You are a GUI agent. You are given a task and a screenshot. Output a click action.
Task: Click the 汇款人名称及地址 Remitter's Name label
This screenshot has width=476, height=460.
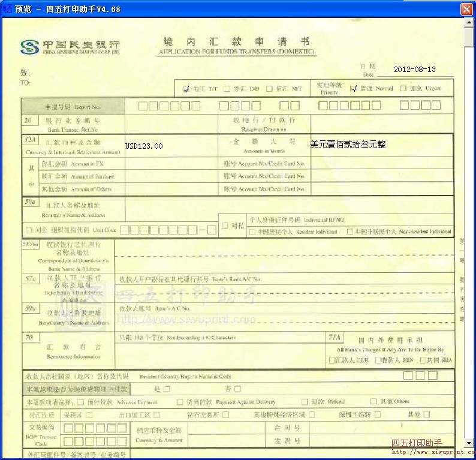point(73,210)
